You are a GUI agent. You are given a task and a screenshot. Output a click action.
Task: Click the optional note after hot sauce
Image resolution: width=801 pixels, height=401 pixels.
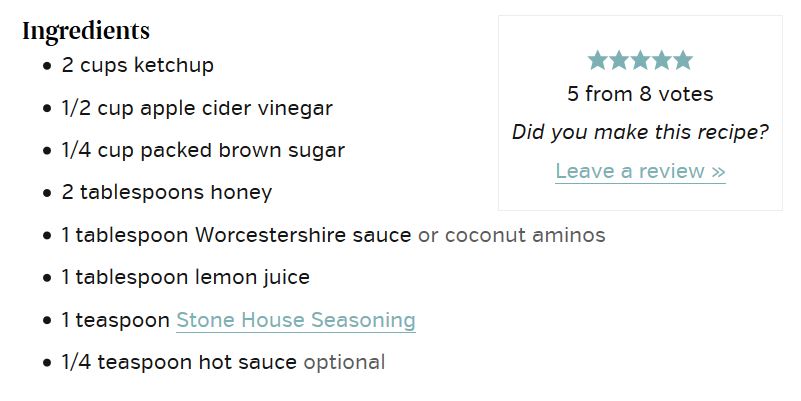(x=344, y=363)
